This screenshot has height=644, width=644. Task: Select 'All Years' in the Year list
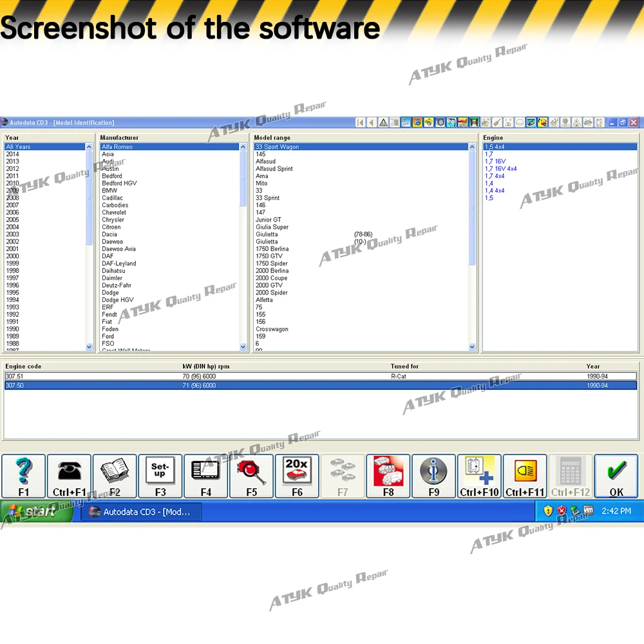tap(44, 147)
